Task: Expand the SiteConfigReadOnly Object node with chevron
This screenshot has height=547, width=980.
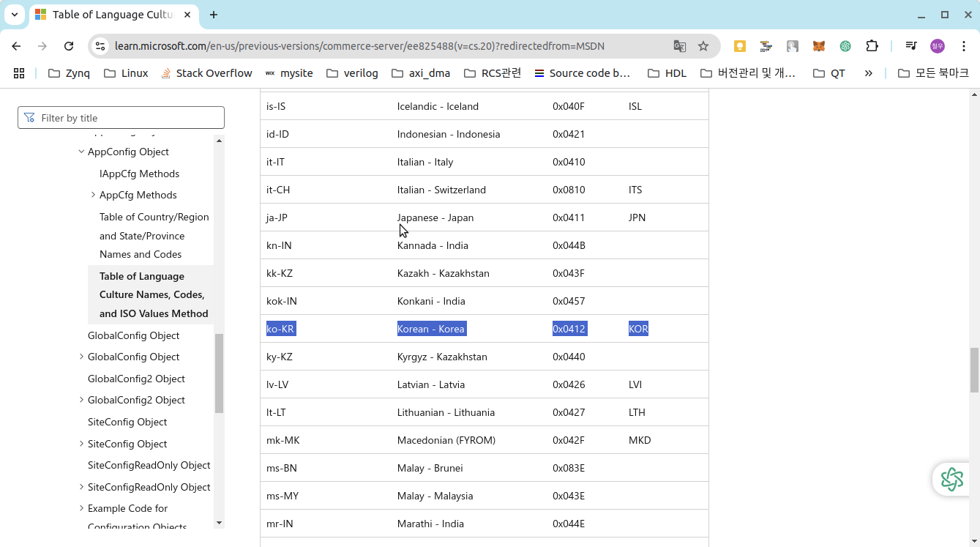Action: coord(81,487)
